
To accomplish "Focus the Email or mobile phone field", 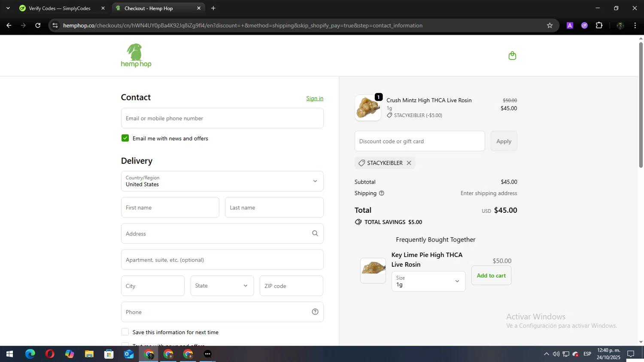I will click(222, 118).
